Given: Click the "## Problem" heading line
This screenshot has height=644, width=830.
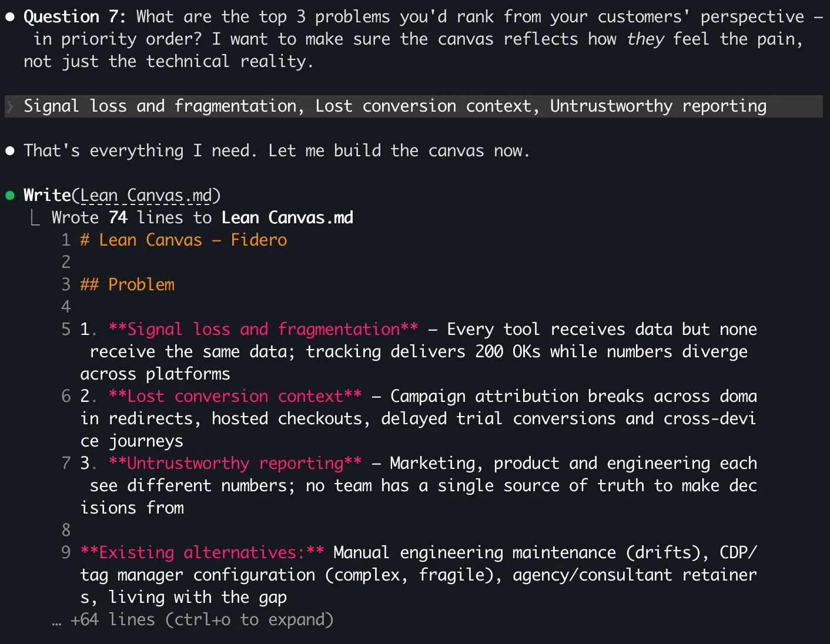Looking at the screenshot, I should coord(128,285).
